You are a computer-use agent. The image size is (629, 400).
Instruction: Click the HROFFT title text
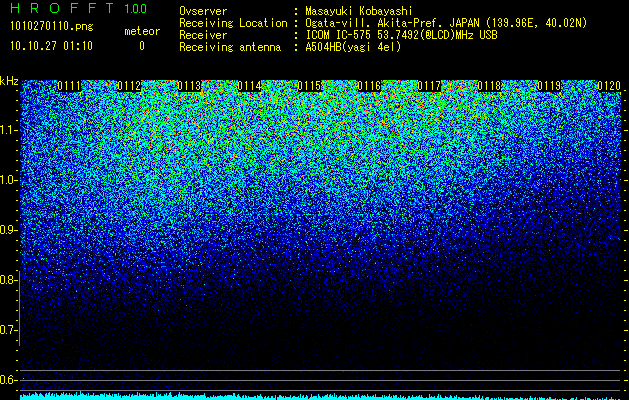tap(62, 8)
